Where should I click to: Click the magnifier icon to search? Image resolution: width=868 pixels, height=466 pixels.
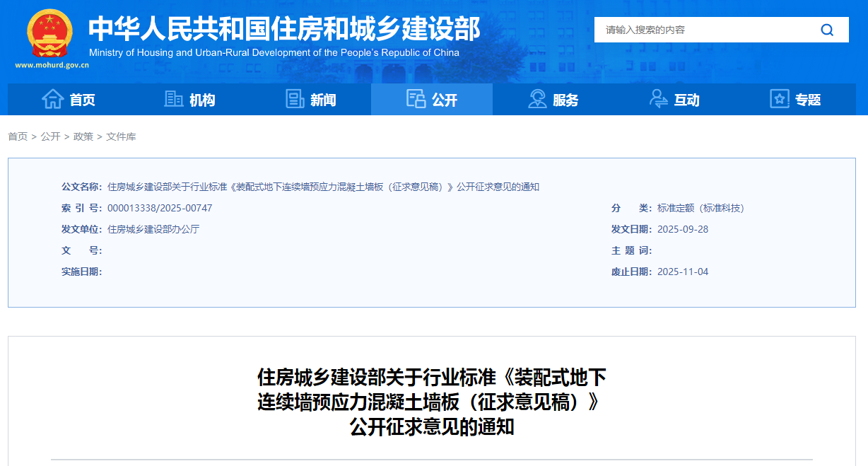click(x=826, y=30)
